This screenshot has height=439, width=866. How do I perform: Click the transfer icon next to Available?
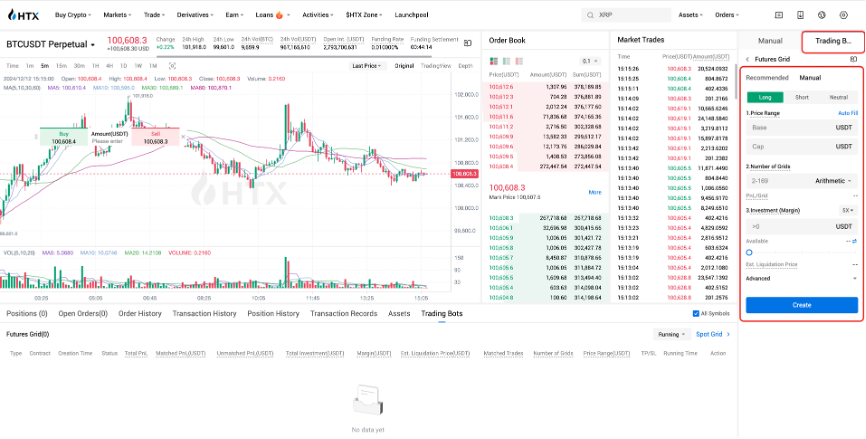tap(852, 241)
